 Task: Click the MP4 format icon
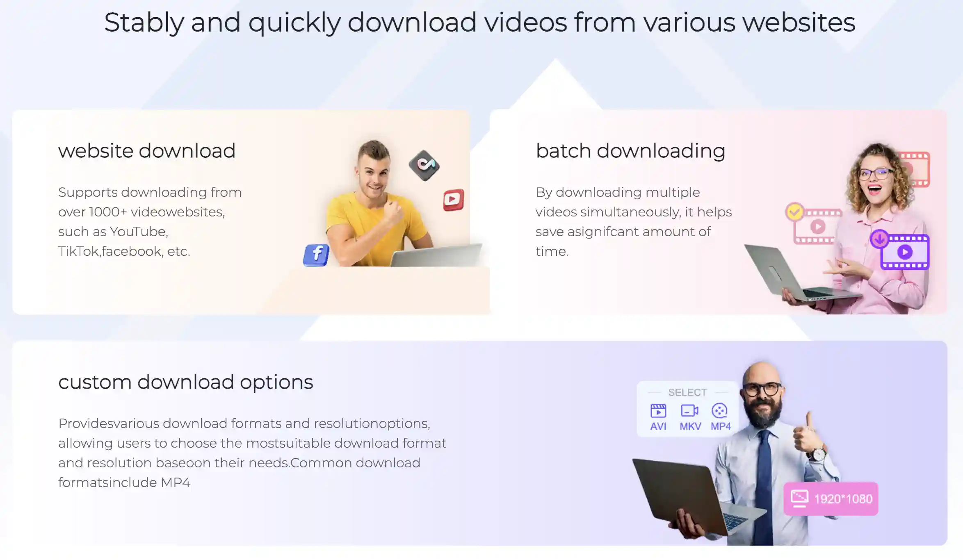719,409
